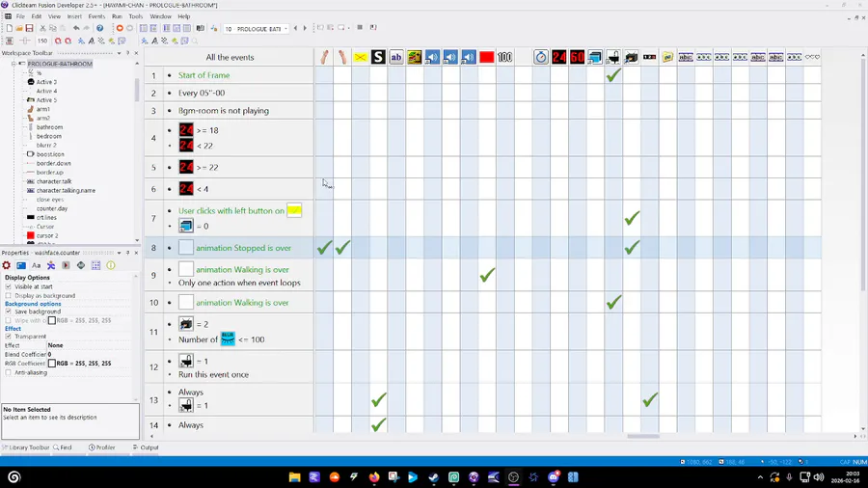This screenshot has height=488, width=868.
Task: Switch to the Profiler tab
Action: click(102, 447)
